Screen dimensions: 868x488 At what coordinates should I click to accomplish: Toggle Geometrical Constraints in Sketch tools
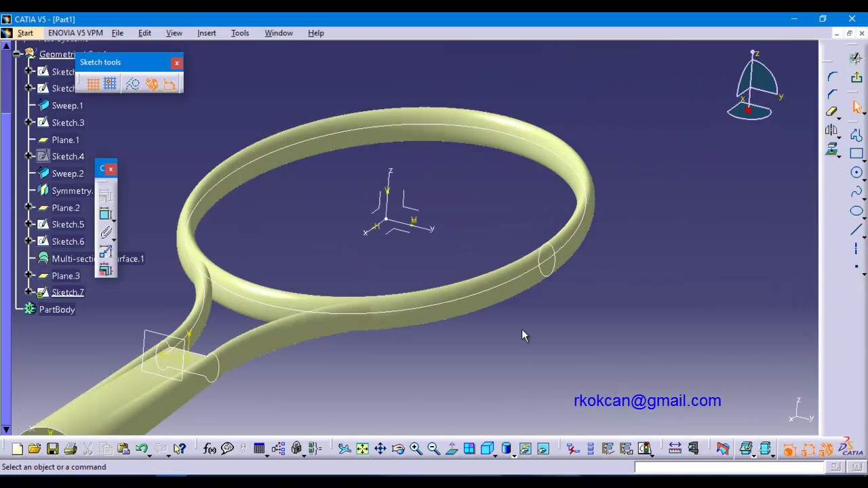151,84
